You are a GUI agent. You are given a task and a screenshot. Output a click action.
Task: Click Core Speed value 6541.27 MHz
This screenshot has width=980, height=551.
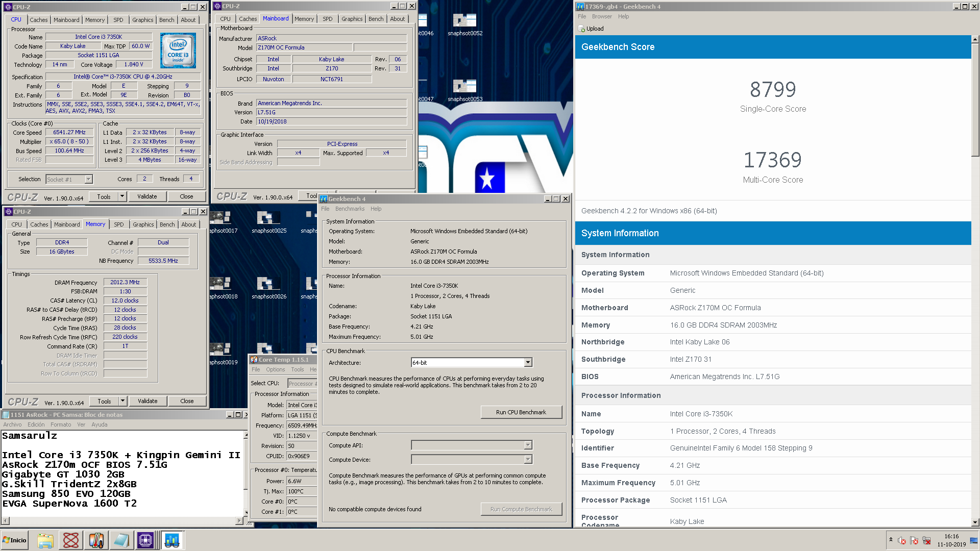tap(69, 132)
